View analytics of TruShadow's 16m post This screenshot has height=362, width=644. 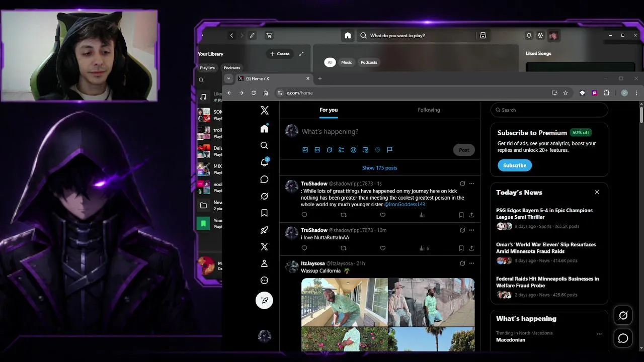click(424, 248)
